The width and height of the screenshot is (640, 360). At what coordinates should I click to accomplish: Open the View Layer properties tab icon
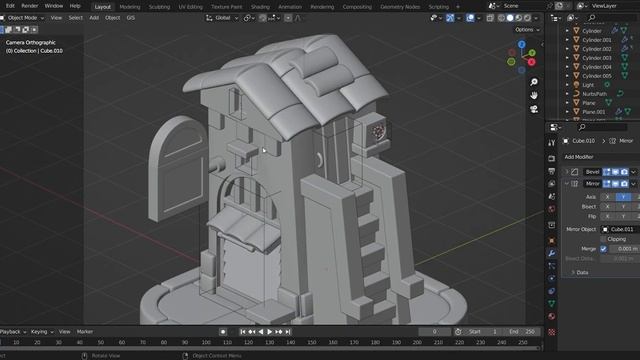coord(551,184)
